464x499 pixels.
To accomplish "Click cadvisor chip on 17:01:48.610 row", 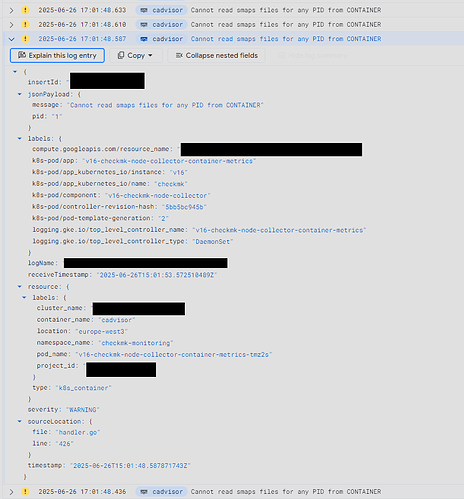I will [x=161, y=25].
